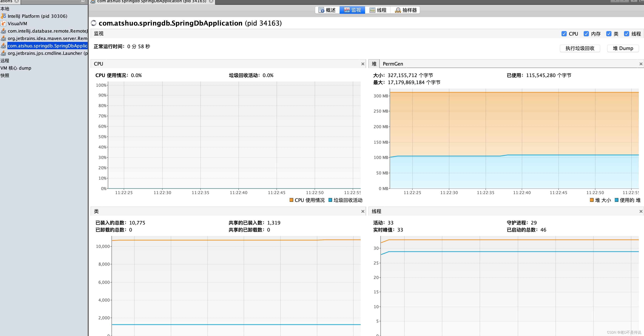Close the 堆 / PermGen memory panel

coord(641,64)
